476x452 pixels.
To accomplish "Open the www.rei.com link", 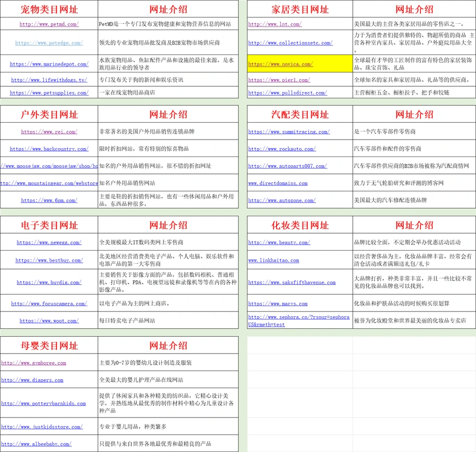I will tap(49, 132).
